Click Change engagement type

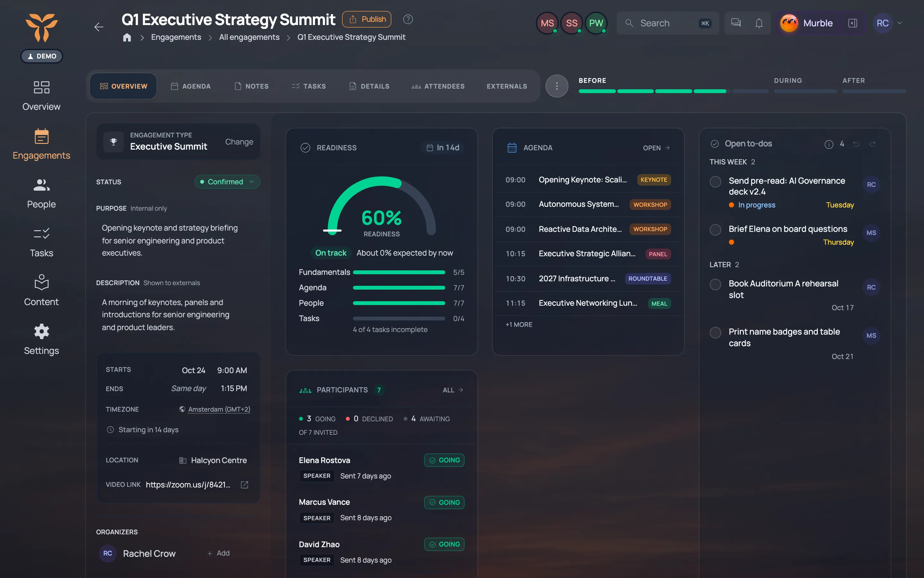tap(239, 142)
